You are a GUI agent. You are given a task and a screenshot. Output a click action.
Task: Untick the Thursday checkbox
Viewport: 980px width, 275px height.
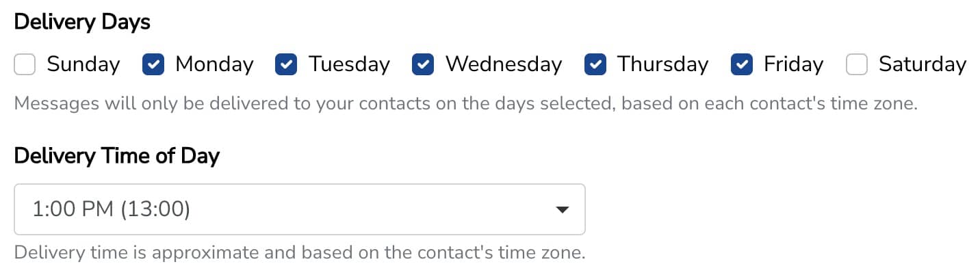point(595,65)
